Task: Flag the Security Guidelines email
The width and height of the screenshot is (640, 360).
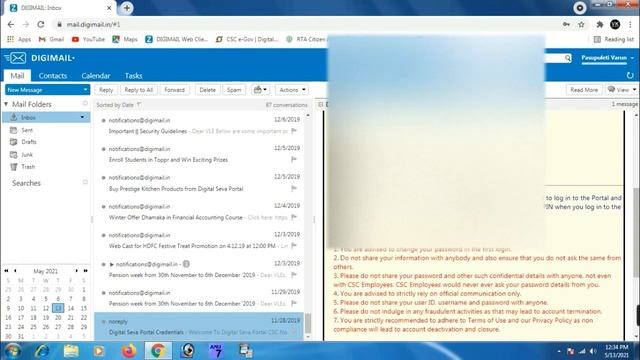Action: [294, 131]
